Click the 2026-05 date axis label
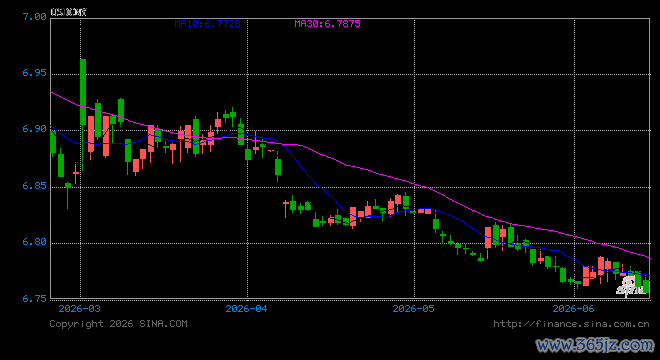 coord(413,309)
